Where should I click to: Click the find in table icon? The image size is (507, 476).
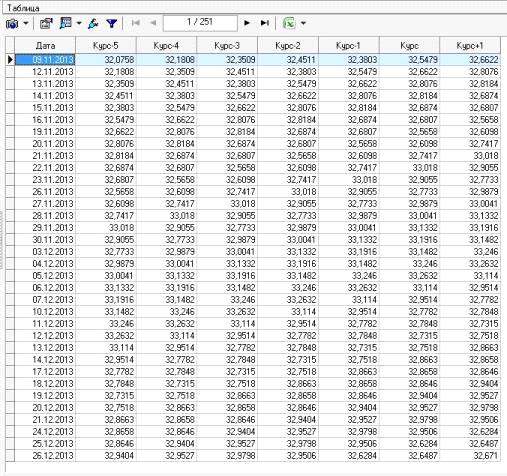click(x=66, y=23)
